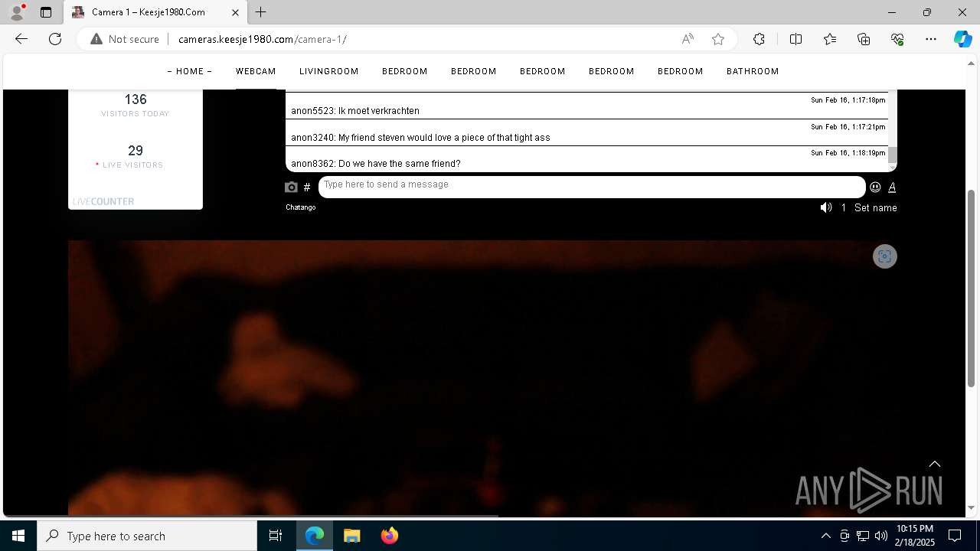
Task: Open the Collections panel
Action: pos(864,39)
